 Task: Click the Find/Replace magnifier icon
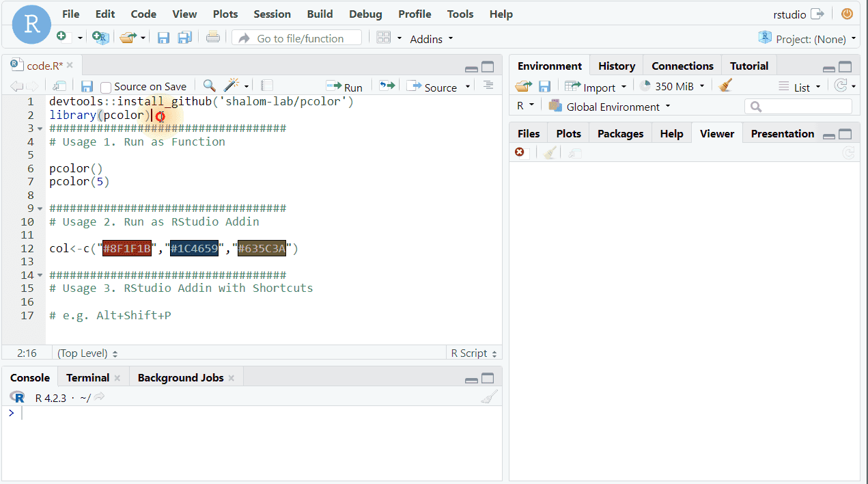(210, 86)
